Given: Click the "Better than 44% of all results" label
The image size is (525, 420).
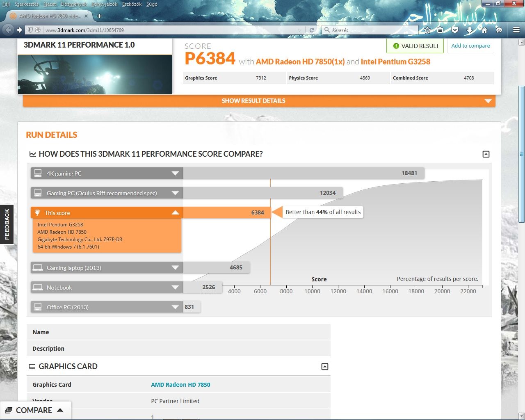Looking at the screenshot, I should click(323, 212).
